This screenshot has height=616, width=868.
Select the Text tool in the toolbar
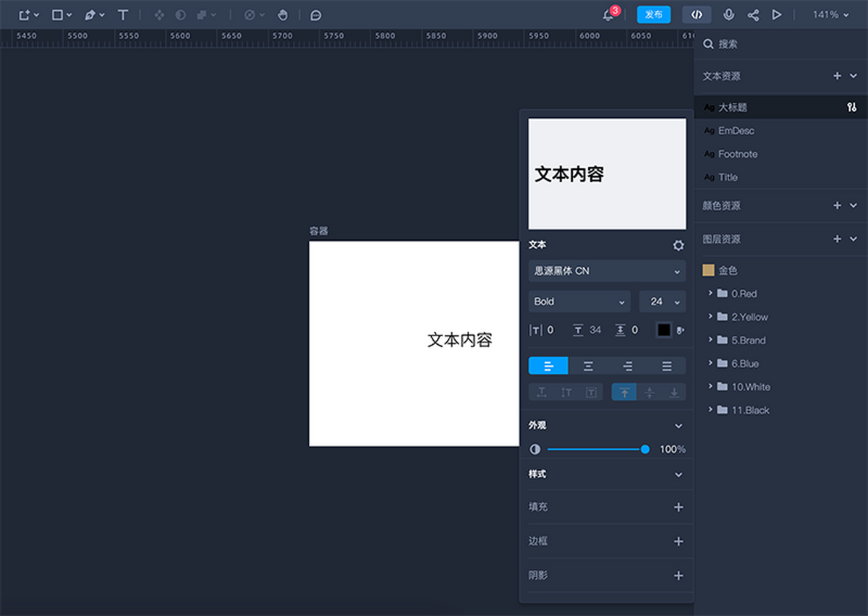[123, 14]
